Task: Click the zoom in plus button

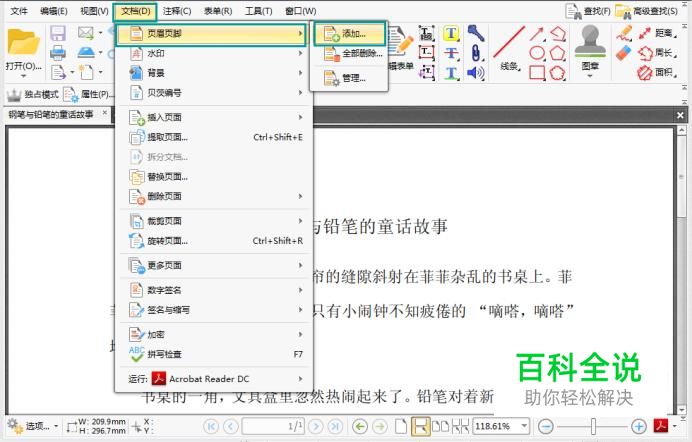Action: (x=639, y=426)
